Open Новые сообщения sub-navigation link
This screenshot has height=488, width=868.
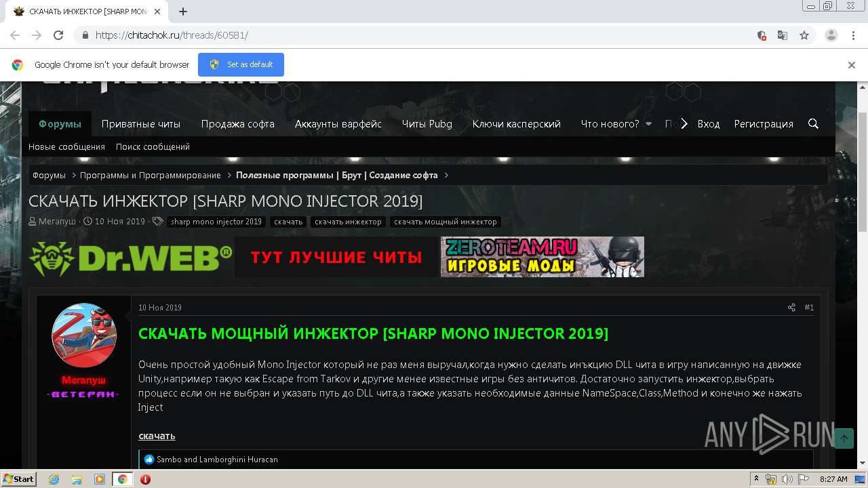pos(66,146)
